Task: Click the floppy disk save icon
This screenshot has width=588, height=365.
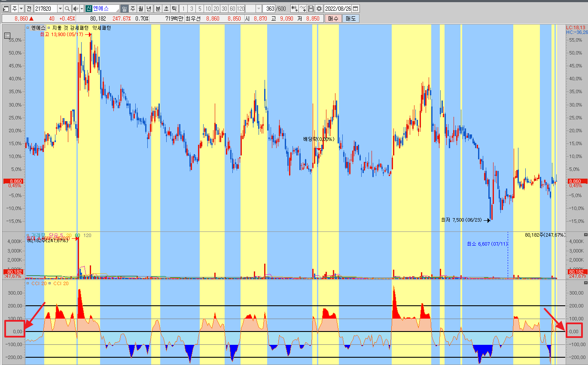Action: [x=311, y=9]
